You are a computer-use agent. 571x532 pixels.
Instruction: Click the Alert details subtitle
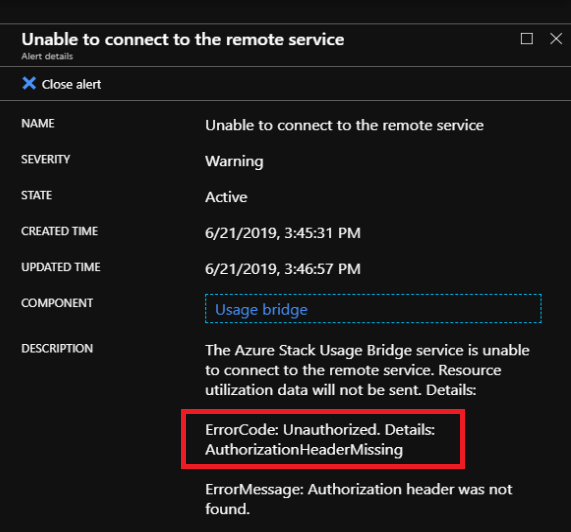coord(47,56)
